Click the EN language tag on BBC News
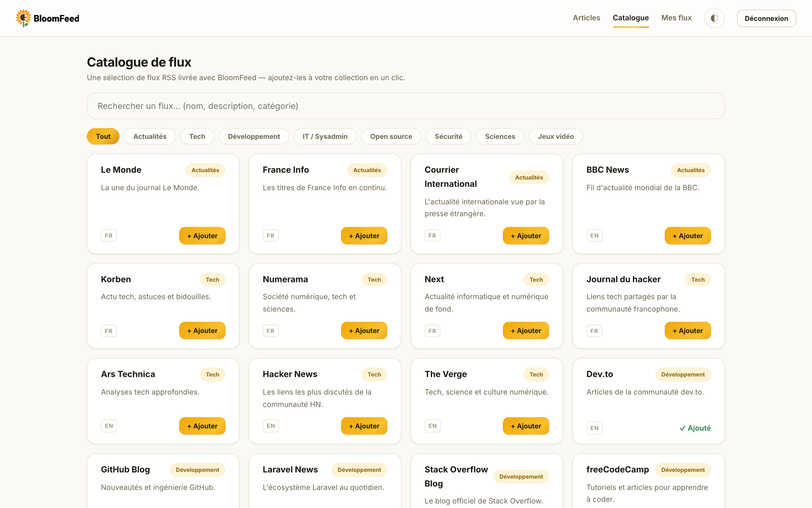 point(594,236)
